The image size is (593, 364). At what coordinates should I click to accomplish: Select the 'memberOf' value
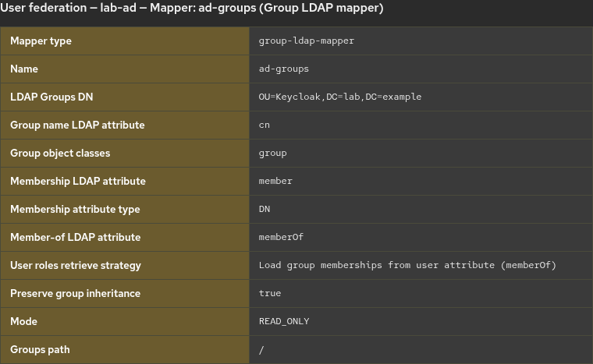coord(281,237)
